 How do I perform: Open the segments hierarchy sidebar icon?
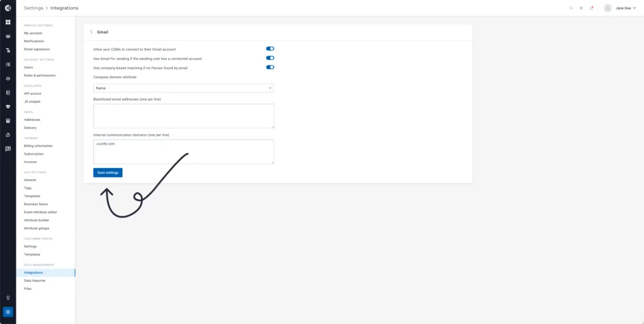(8, 50)
